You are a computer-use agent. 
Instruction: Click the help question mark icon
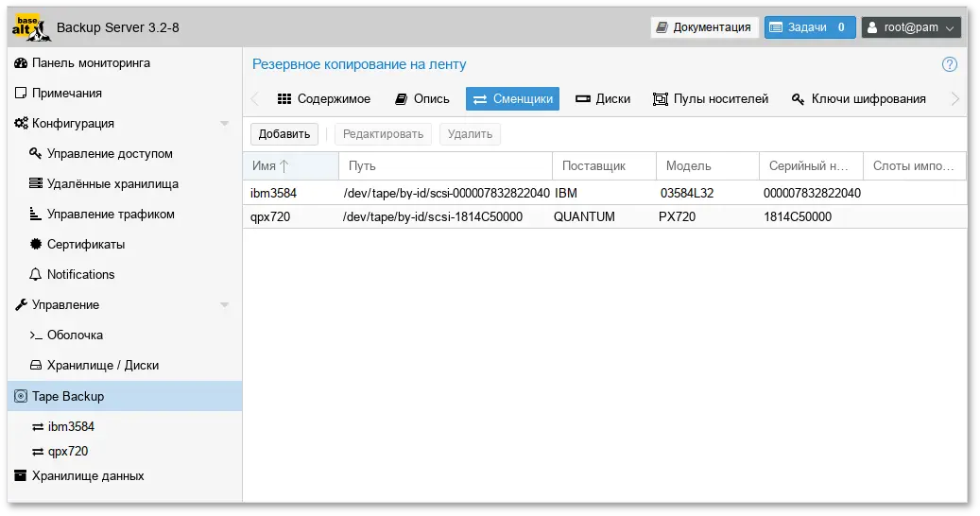(x=950, y=65)
